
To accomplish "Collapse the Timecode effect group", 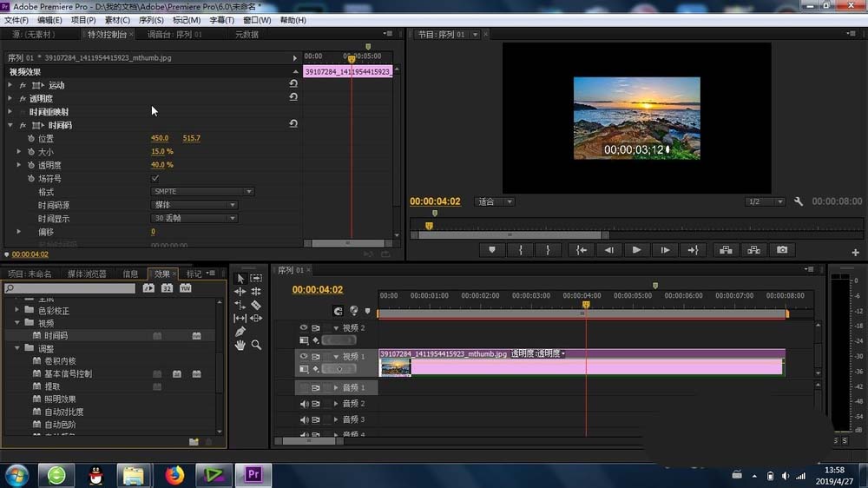I will (10, 126).
